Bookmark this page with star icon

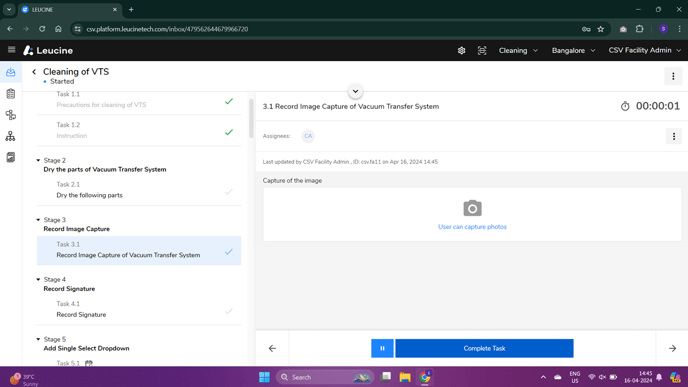tap(601, 29)
